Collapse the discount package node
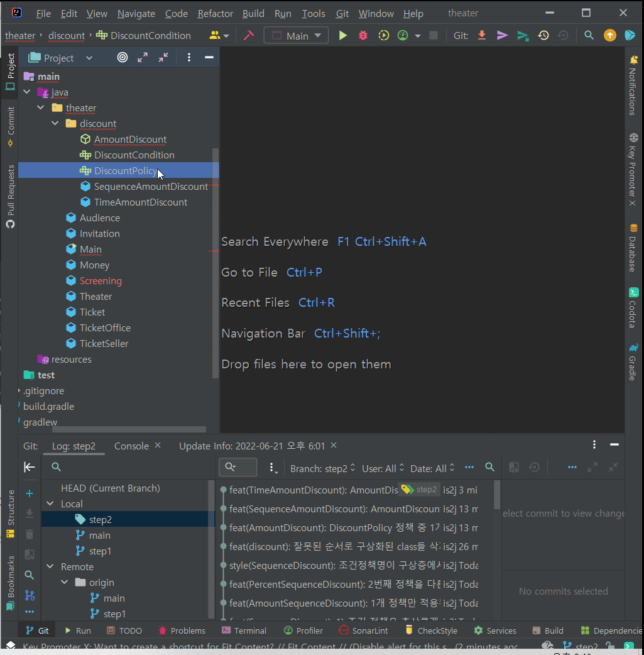644x655 pixels. 55,123
